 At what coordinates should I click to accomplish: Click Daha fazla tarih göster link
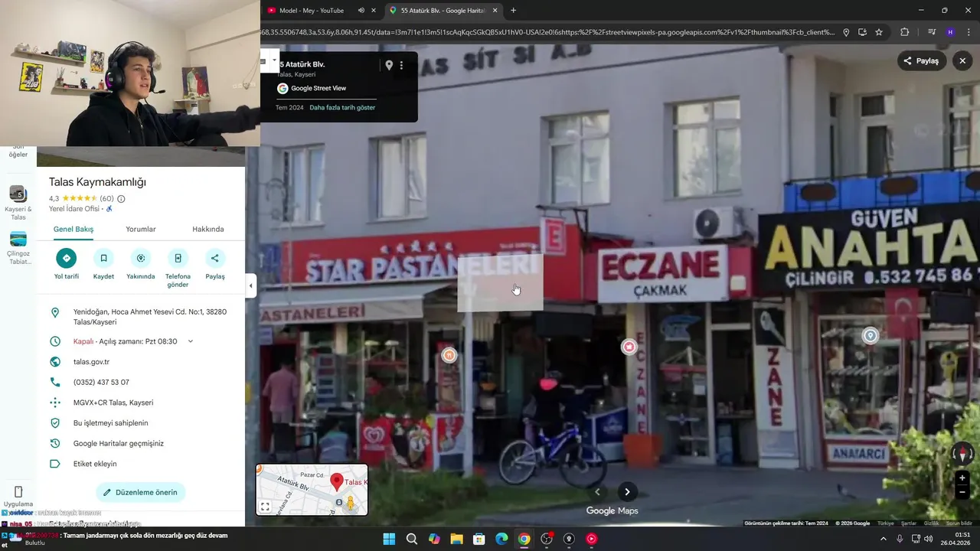point(342,108)
